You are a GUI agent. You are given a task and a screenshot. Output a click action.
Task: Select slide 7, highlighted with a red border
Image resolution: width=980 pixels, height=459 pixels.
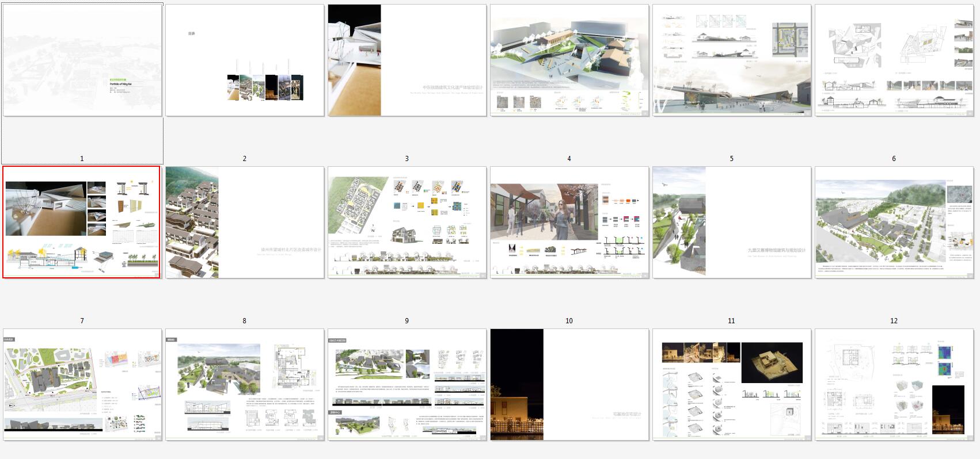tap(82, 222)
